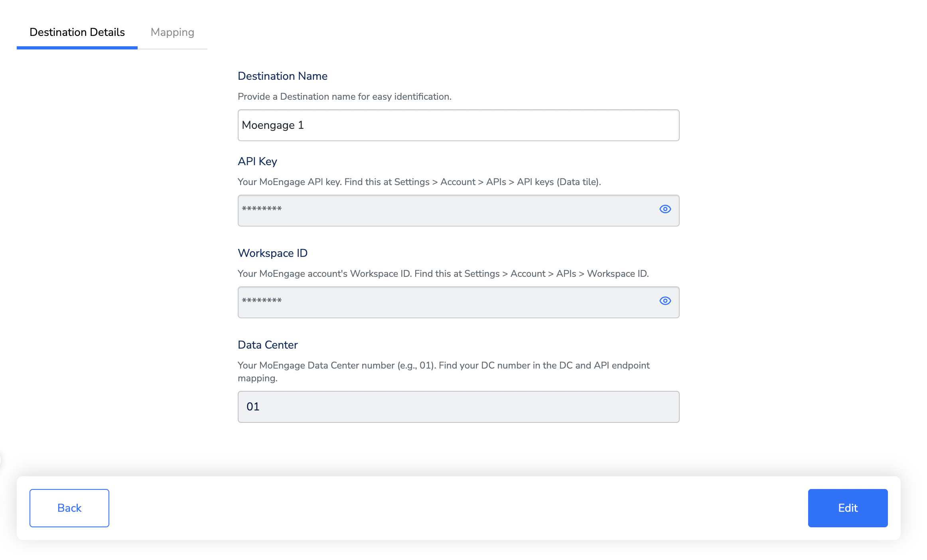The height and width of the screenshot is (560, 927).
Task: Click the API Key heading label
Action: pyautogui.click(x=257, y=161)
